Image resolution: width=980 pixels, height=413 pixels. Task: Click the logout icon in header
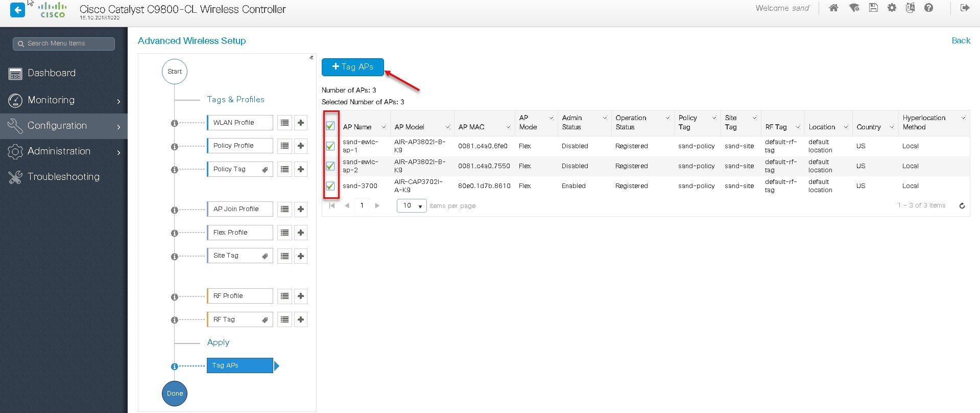tap(965, 8)
